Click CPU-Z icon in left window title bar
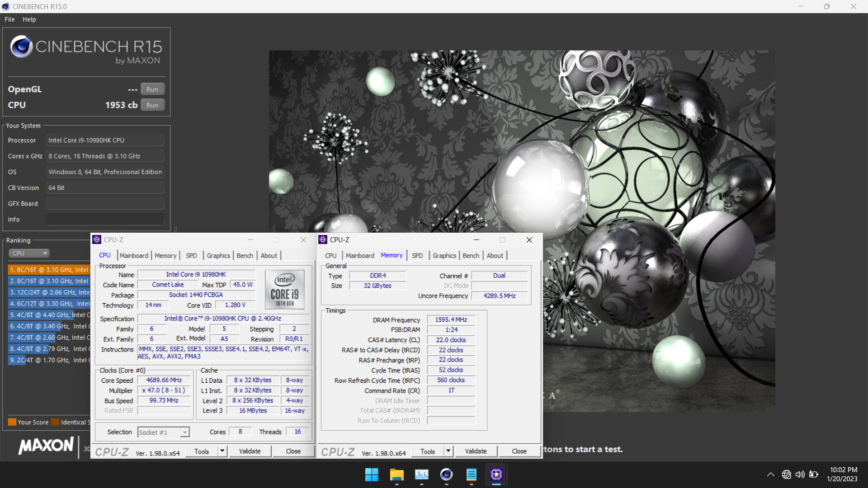The height and width of the screenshot is (488, 868). pyautogui.click(x=97, y=239)
